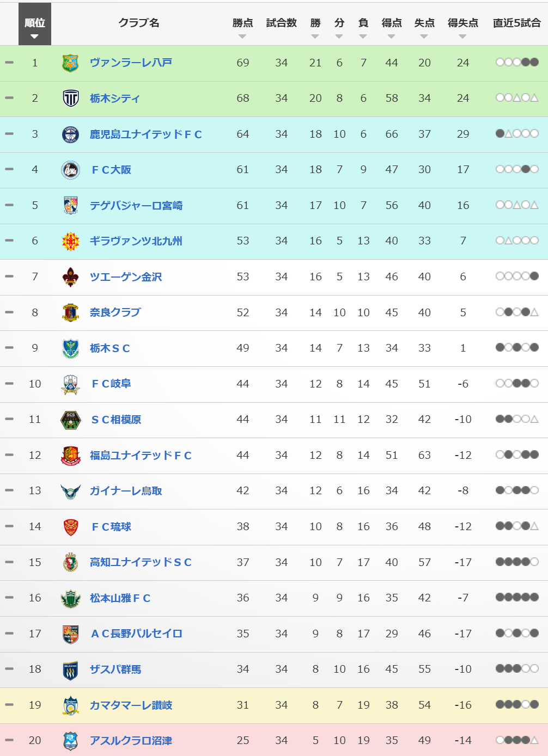
Task: Click the 松本山雅FC club emblem icon
Action: click(70, 598)
